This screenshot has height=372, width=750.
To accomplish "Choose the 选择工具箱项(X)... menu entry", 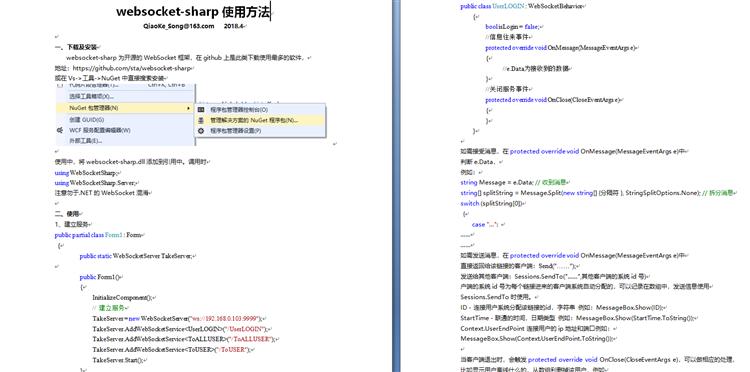I will pos(125,97).
